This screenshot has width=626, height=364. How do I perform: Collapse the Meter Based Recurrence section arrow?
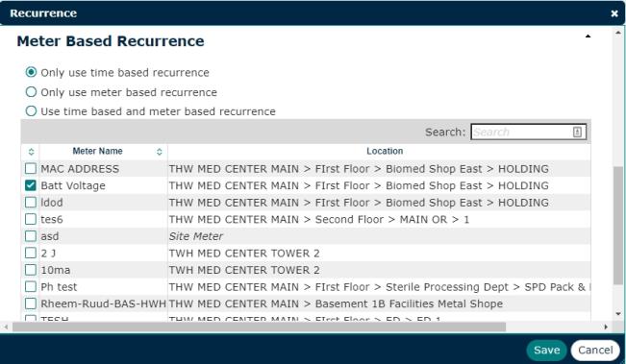(x=588, y=36)
